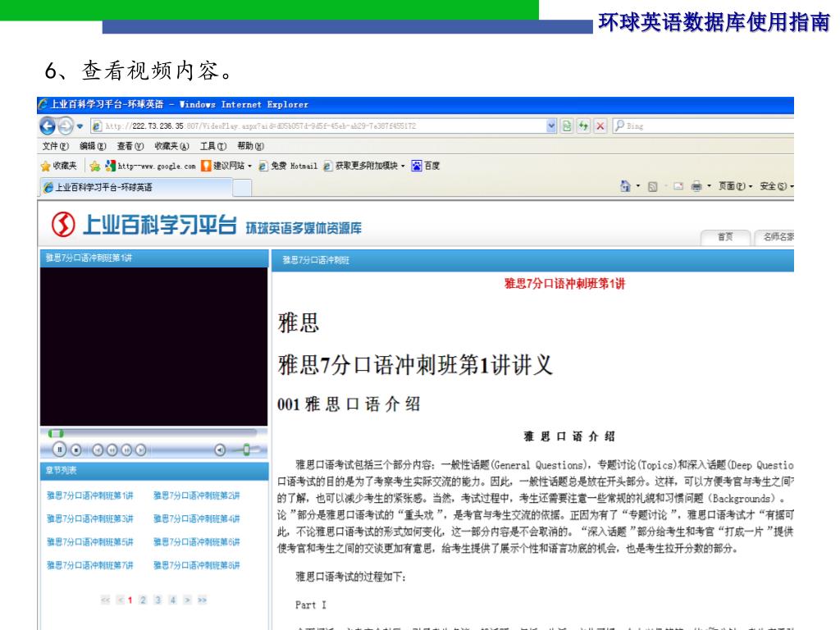Image resolution: width=840 pixels, height=630 pixels.
Task: Open the recent pages dropdown beside Forward
Action: 80,126
